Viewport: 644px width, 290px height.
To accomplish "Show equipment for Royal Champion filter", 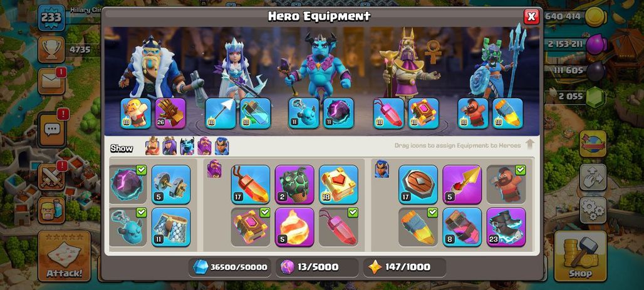I will [x=222, y=146].
